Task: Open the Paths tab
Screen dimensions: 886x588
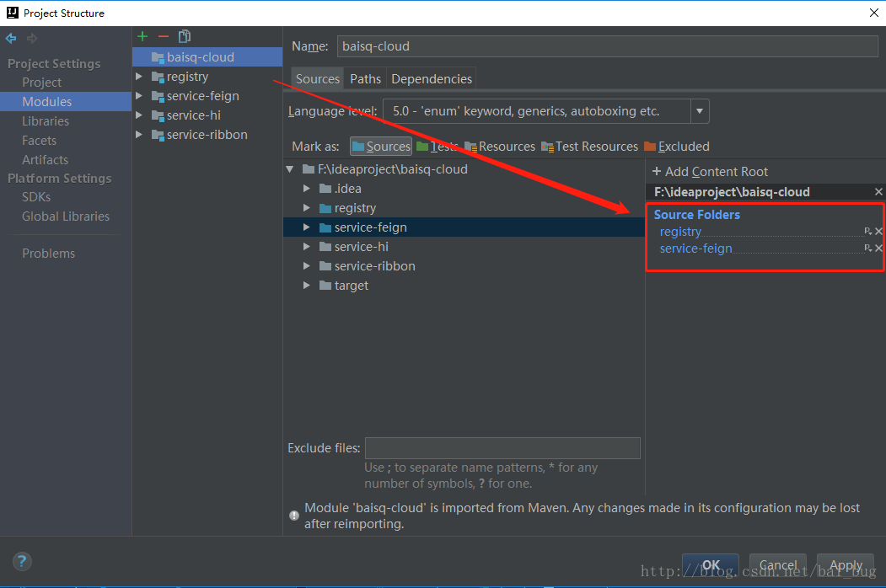Action: click(365, 79)
